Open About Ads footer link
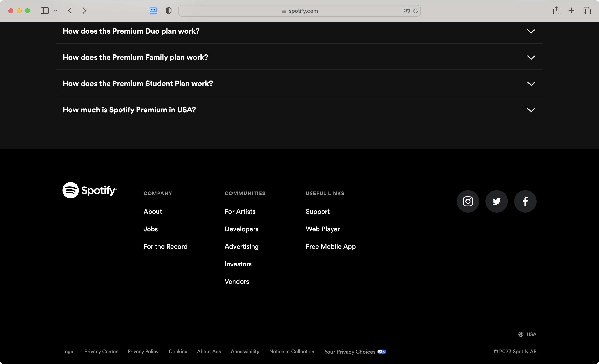 point(209,352)
